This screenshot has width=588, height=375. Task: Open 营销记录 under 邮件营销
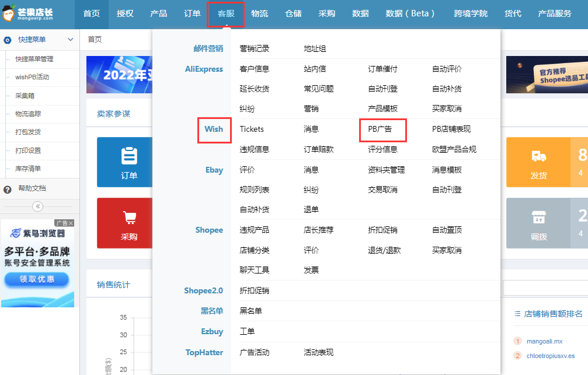[x=254, y=48]
